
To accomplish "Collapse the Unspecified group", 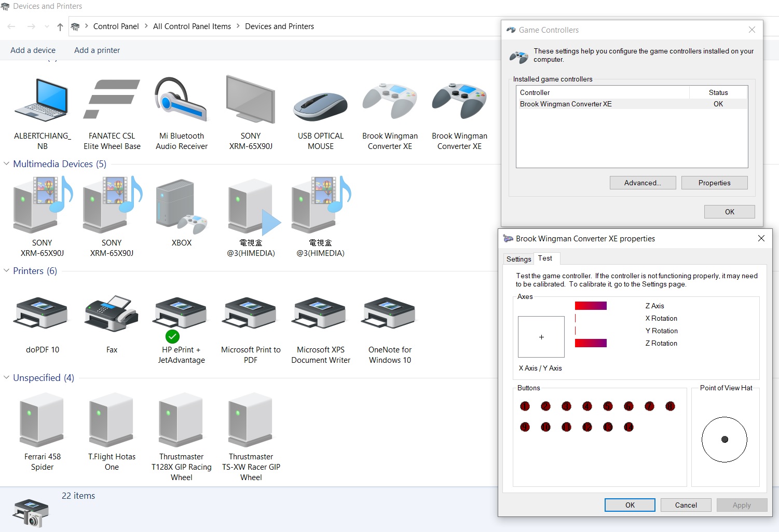I will pyautogui.click(x=6, y=377).
